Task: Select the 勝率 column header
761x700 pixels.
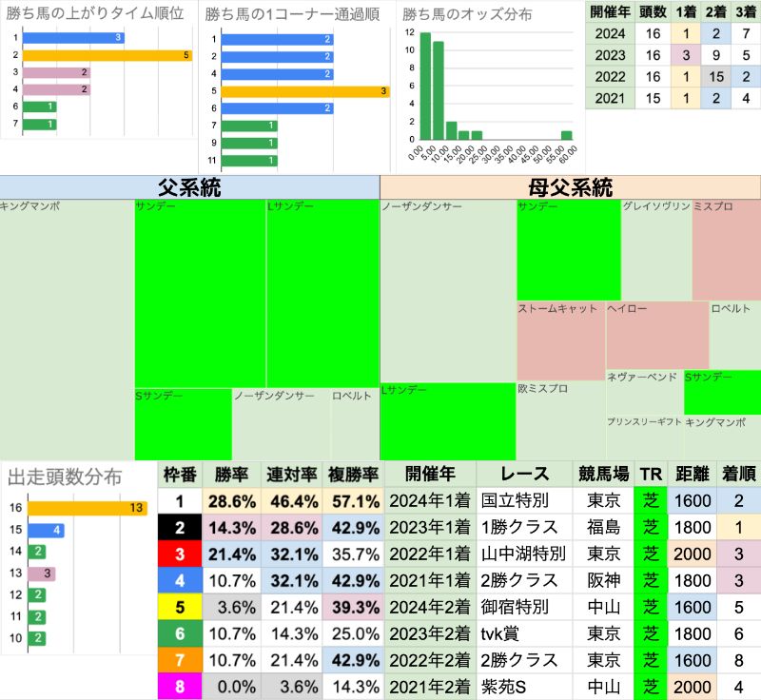Action: pos(231,474)
